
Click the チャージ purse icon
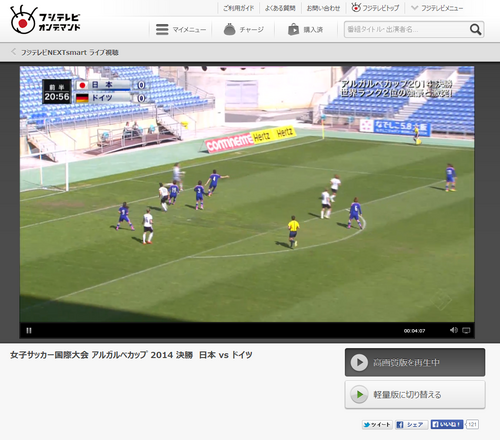click(229, 29)
